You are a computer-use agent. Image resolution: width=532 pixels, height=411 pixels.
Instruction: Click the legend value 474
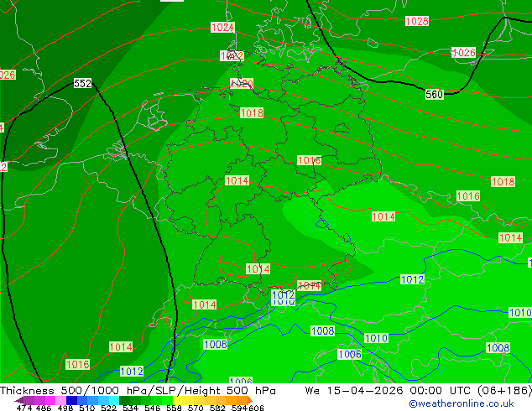[24, 408]
